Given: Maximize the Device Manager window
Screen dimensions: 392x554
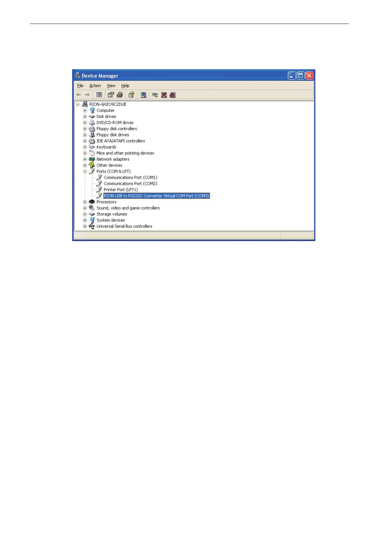Looking at the screenshot, I should (300, 76).
